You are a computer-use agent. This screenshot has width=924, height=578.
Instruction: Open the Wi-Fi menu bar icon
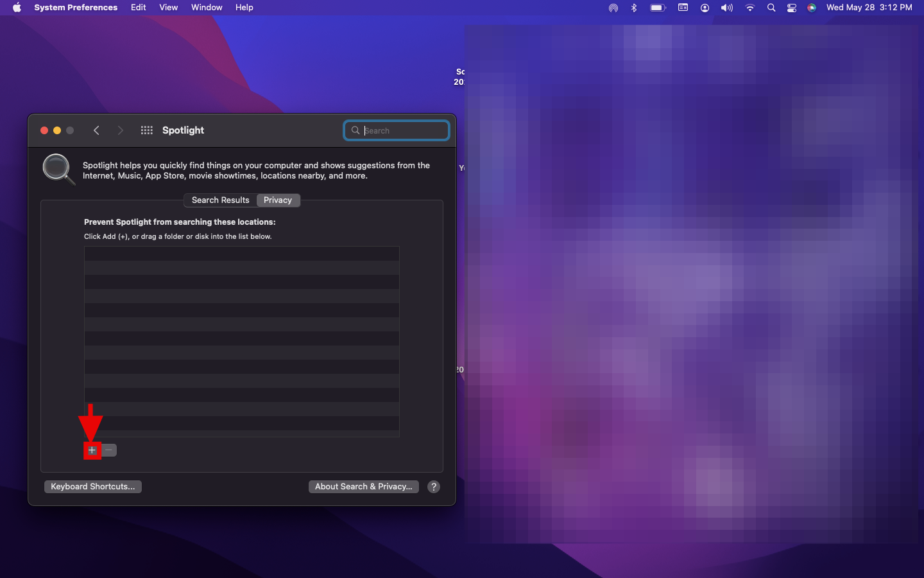point(749,8)
